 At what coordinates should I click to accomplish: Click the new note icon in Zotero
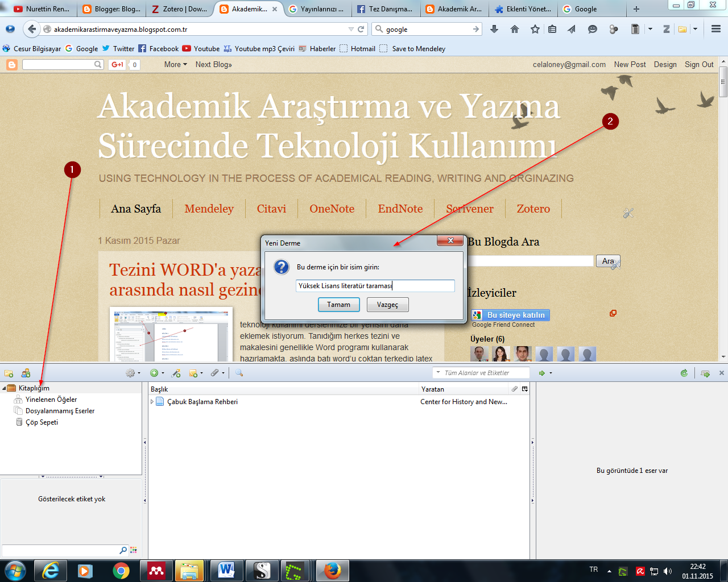(x=193, y=373)
